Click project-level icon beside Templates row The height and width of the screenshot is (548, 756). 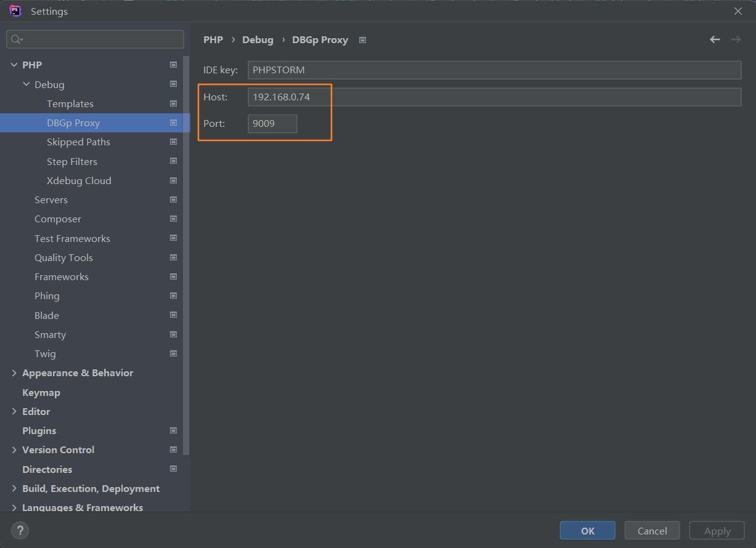click(x=173, y=103)
